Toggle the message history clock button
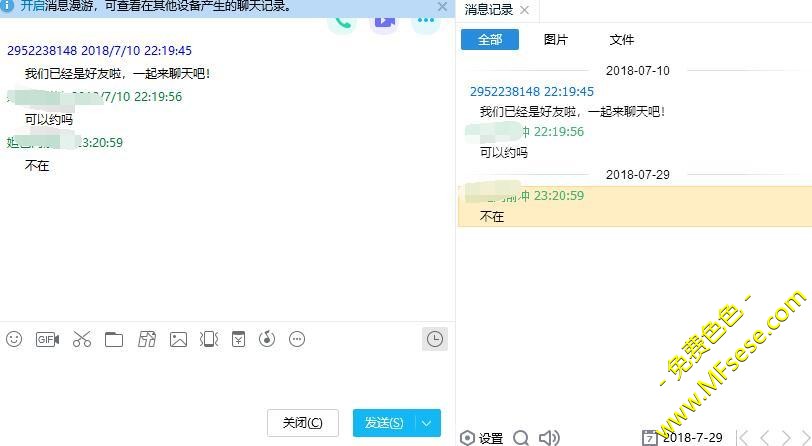The image size is (812, 446). pyautogui.click(x=434, y=339)
